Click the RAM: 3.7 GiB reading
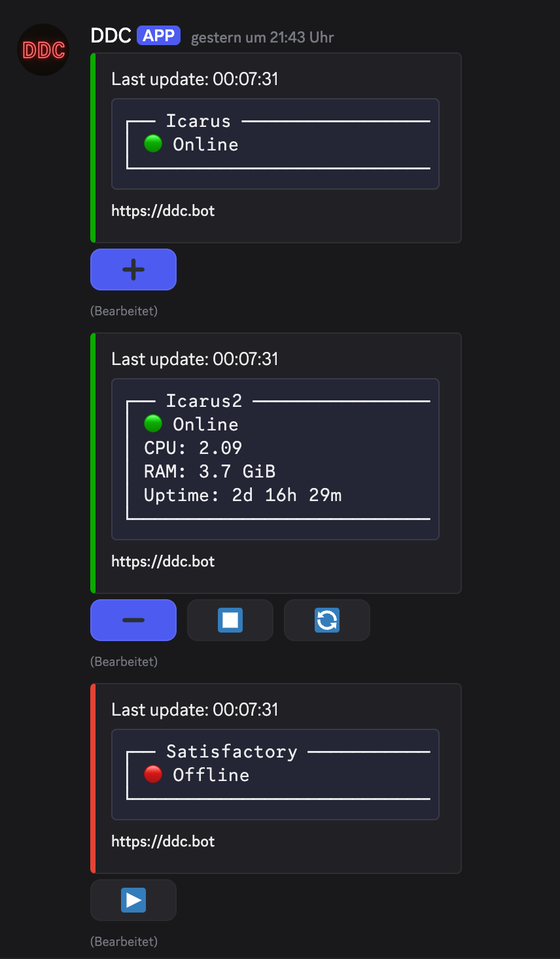Image resolution: width=560 pixels, height=959 pixels. (x=209, y=472)
